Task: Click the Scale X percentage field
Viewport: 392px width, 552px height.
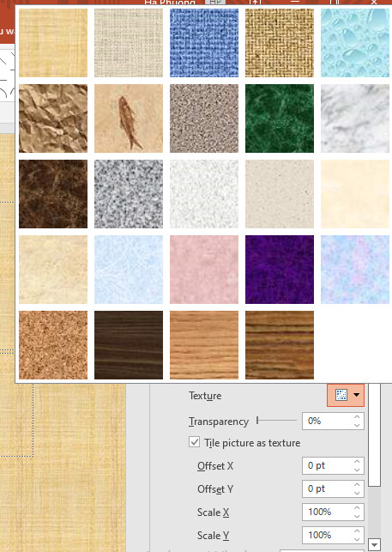Action: (x=327, y=512)
